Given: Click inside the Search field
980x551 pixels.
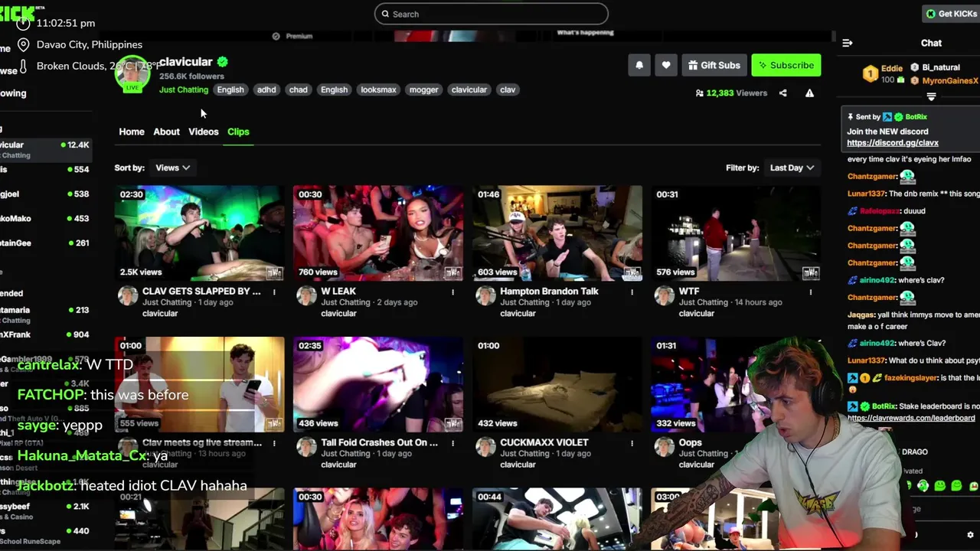Looking at the screenshot, I should 492,14.
